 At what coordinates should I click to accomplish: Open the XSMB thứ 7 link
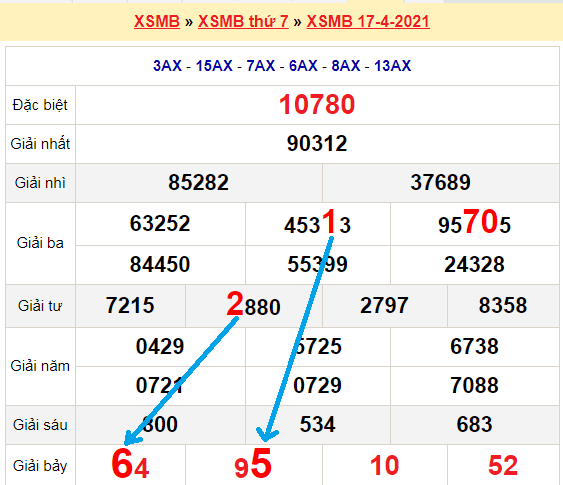point(243,22)
